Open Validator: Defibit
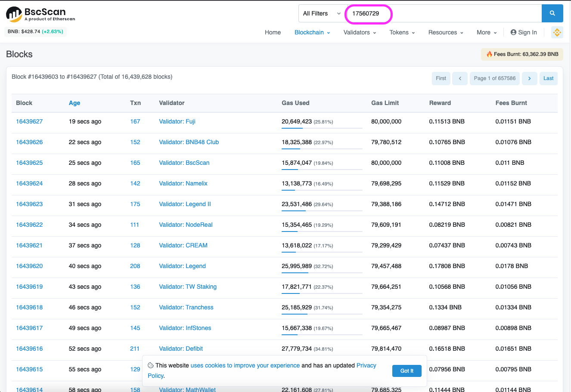Screen dimensions: 571x392 (x=181, y=349)
